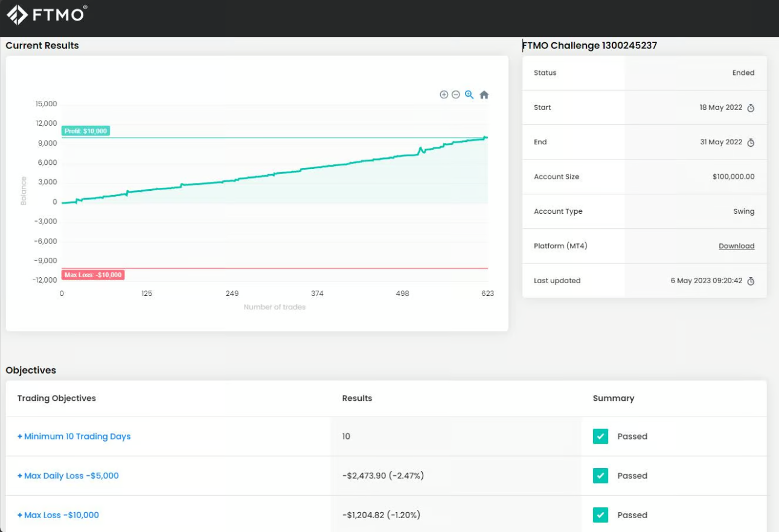Click the Balance axis label
This screenshot has height=532, width=779.
tap(24, 191)
